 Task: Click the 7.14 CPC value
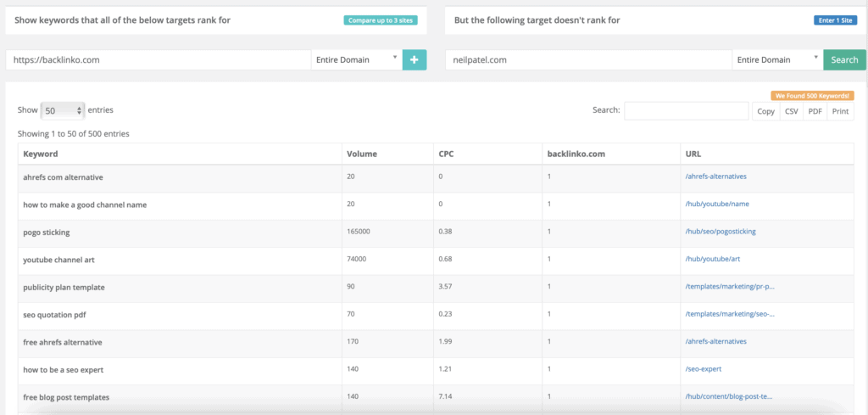445,396
